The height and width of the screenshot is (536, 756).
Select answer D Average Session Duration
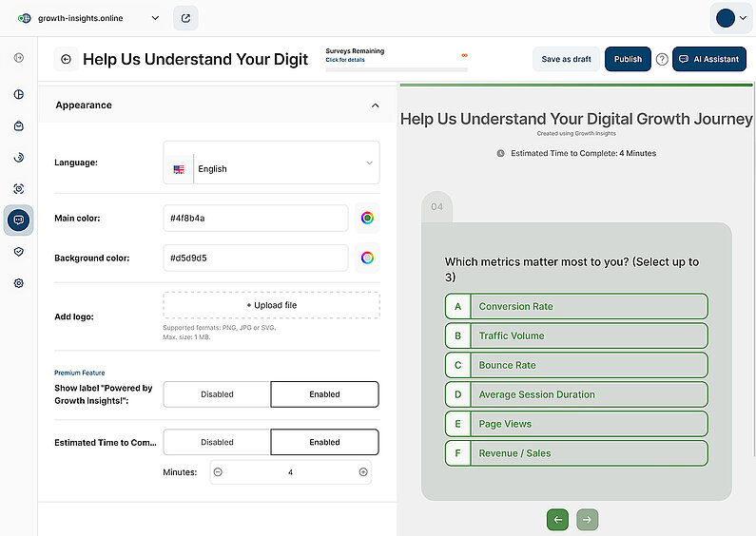click(576, 394)
